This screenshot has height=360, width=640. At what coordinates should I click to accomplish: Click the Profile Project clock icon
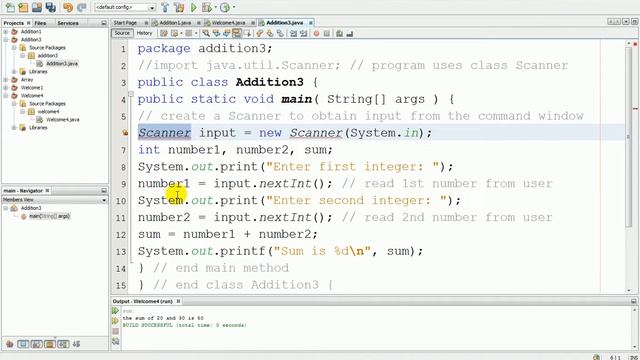point(224,7)
